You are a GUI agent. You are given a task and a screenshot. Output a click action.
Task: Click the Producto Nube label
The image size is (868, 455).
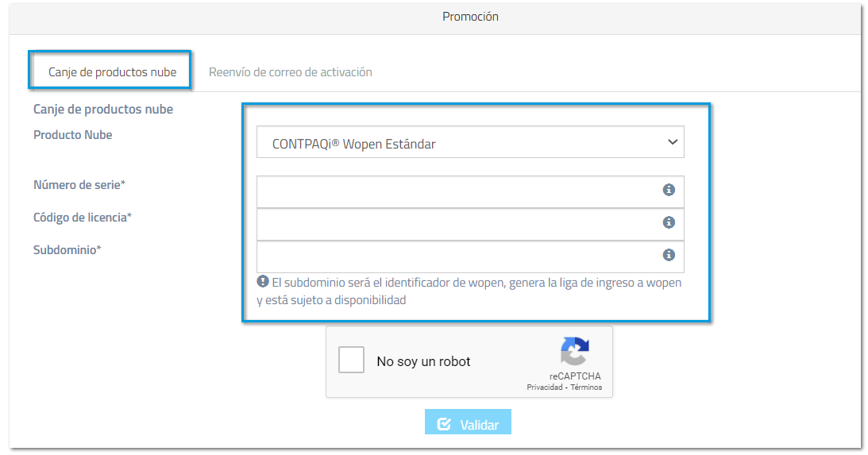click(x=72, y=135)
